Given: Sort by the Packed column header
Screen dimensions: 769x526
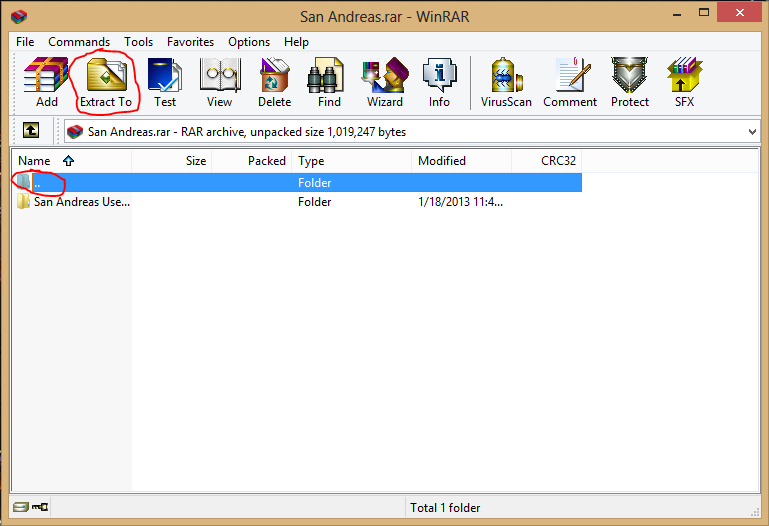Looking at the screenshot, I should click(252, 161).
